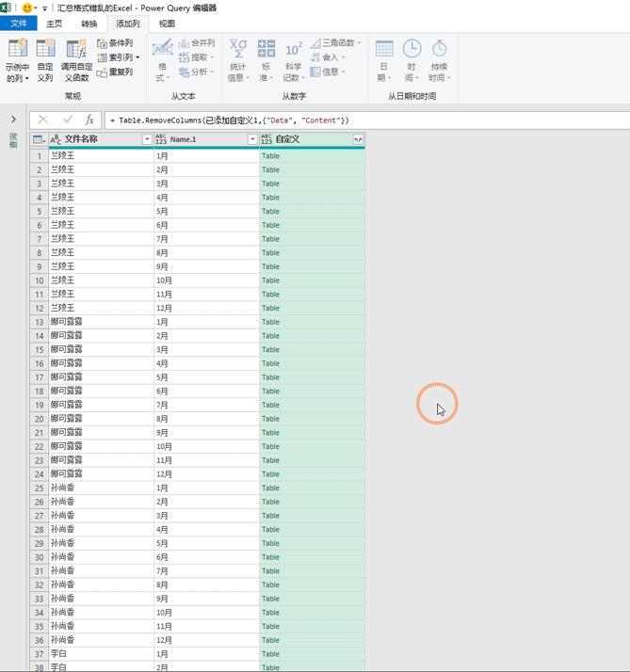Open filter dropdown of 文件名称 column

[x=147, y=139]
